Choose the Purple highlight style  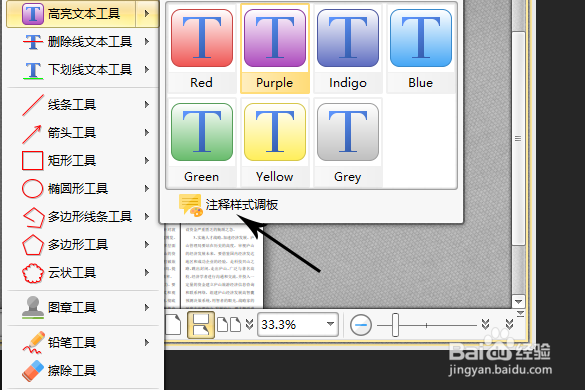click(275, 49)
